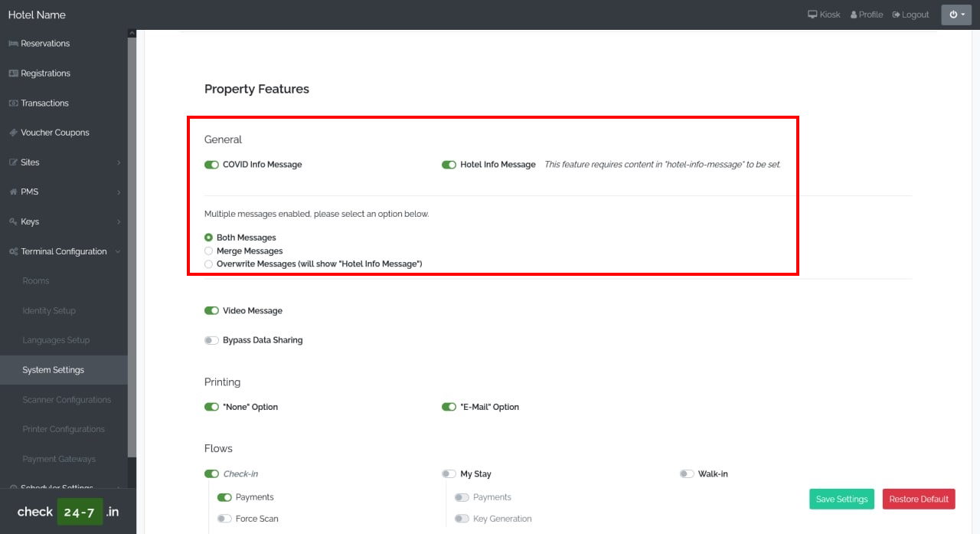Click the Save Settings button

[841, 499]
